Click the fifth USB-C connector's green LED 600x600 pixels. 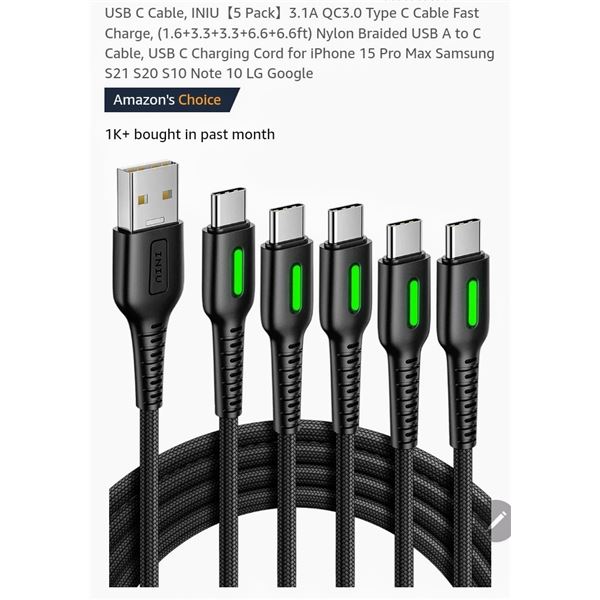[473, 303]
